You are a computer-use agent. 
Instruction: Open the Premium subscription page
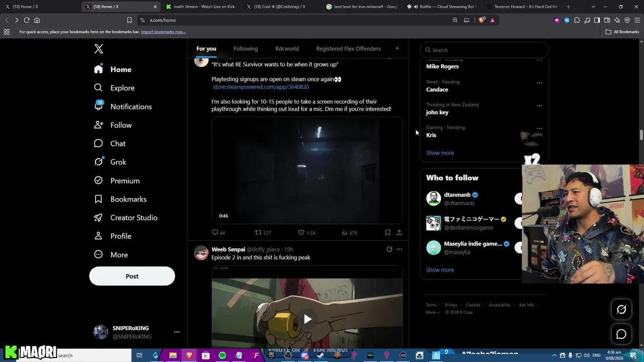click(x=117, y=180)
